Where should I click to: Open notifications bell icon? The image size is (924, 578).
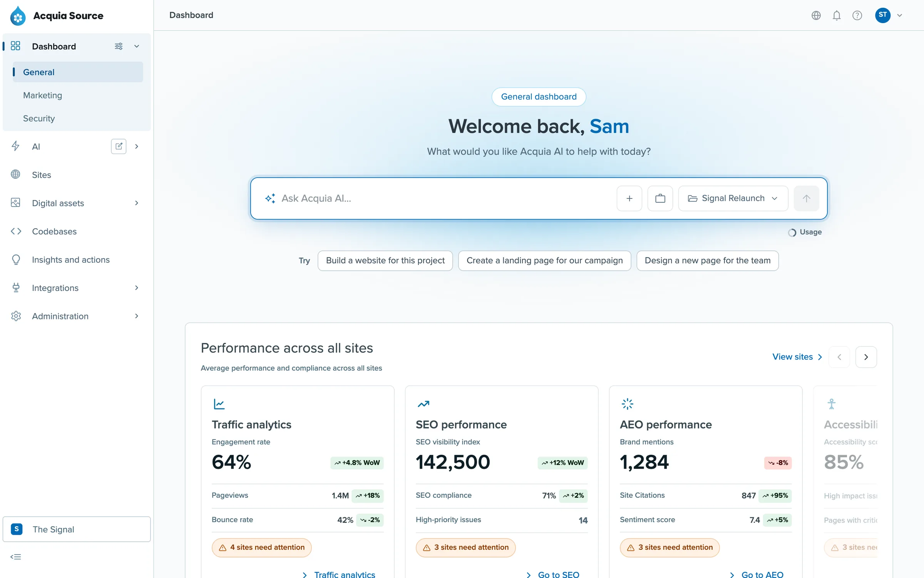(x=837, y=15)
